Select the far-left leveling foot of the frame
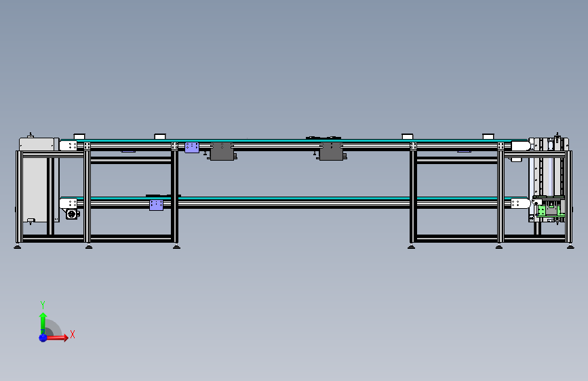 (17, 246)
